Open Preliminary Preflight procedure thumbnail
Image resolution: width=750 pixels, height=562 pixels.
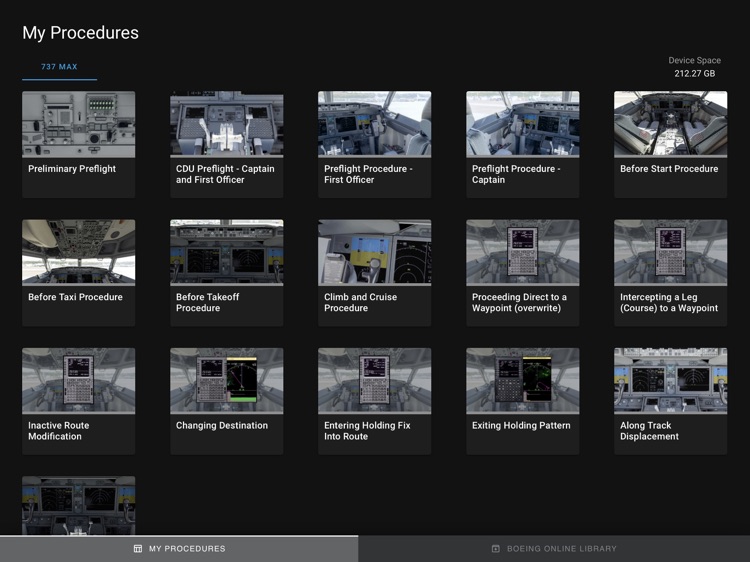pyautogui.click(x=78, y=124)
